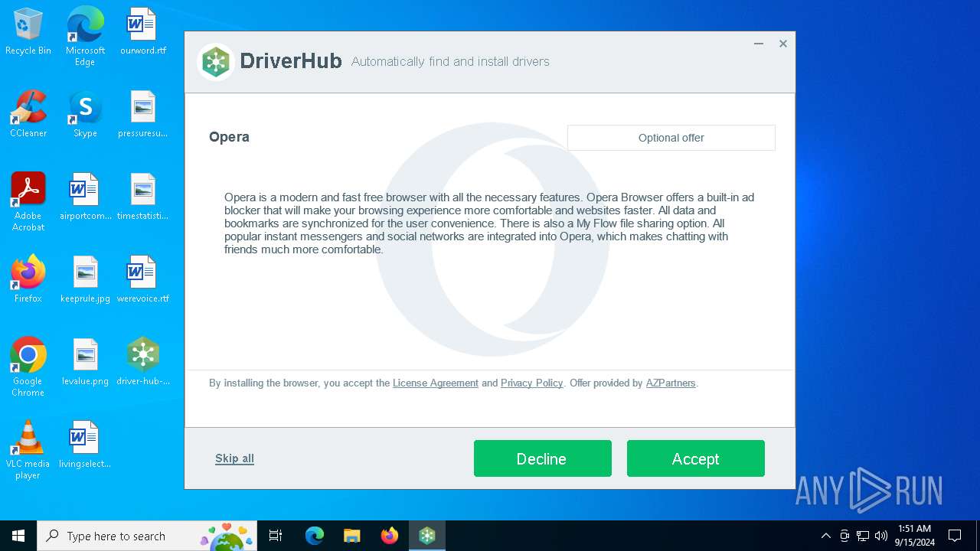Click the network tray icon
The width and height of the screenshot is (980, 551).
[863, 536]
